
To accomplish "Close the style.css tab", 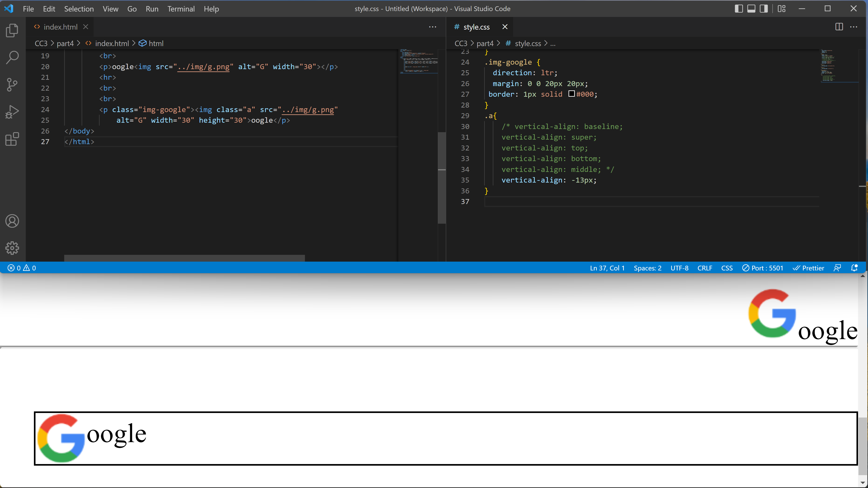I will pos(505,27).
